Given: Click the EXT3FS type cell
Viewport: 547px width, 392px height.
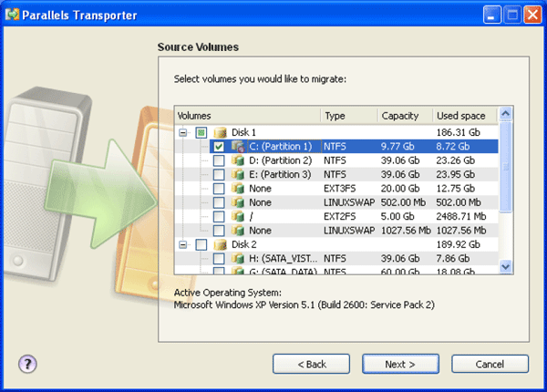Looking at the screenshot, I should (339, 189).
